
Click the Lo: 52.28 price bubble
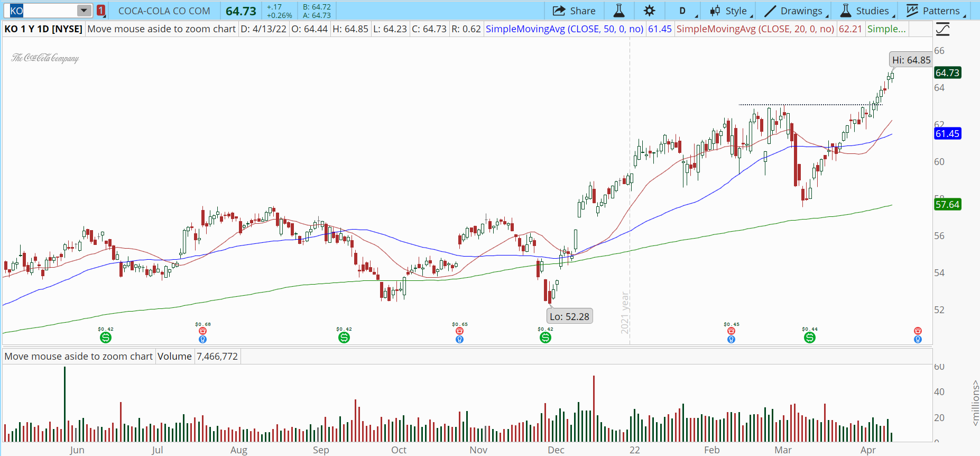[x=569, y=316]
